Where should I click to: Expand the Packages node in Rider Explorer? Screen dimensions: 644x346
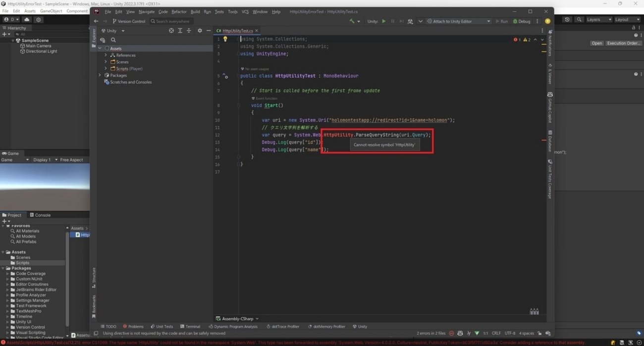point(100,75)
